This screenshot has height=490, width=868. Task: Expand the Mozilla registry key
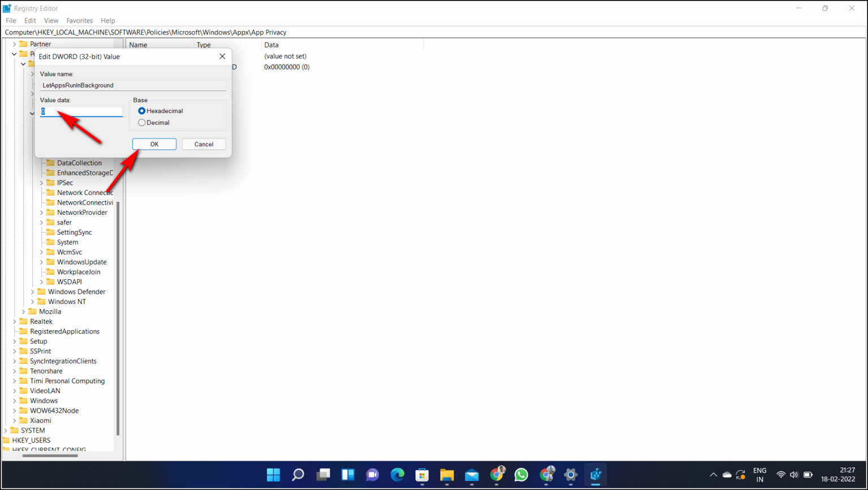point(23,311)
